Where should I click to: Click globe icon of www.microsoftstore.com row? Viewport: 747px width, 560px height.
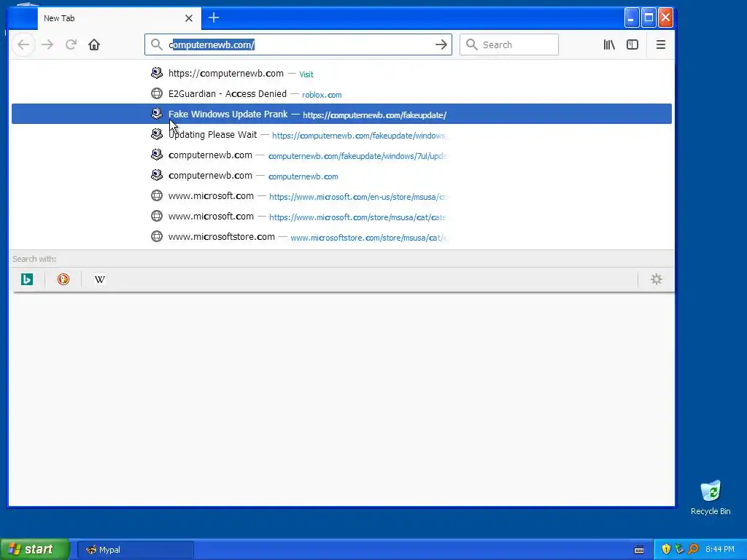coord(157,236)
